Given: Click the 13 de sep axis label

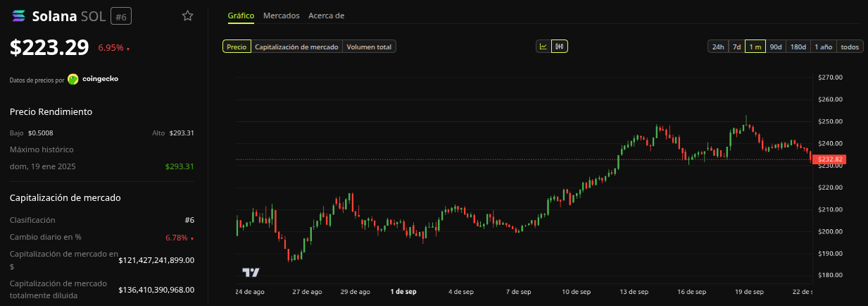Looking at the screenshot, I should point(634,291).
